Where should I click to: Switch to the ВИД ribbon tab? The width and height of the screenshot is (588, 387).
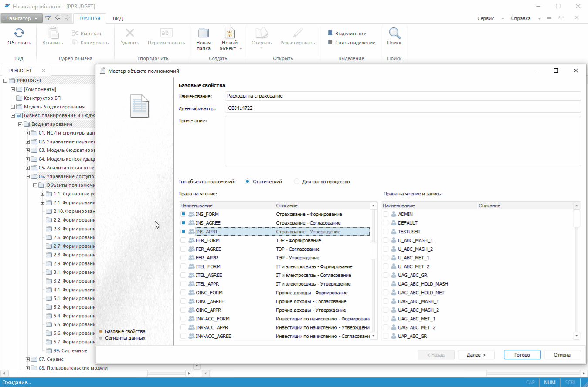[118, 18]
